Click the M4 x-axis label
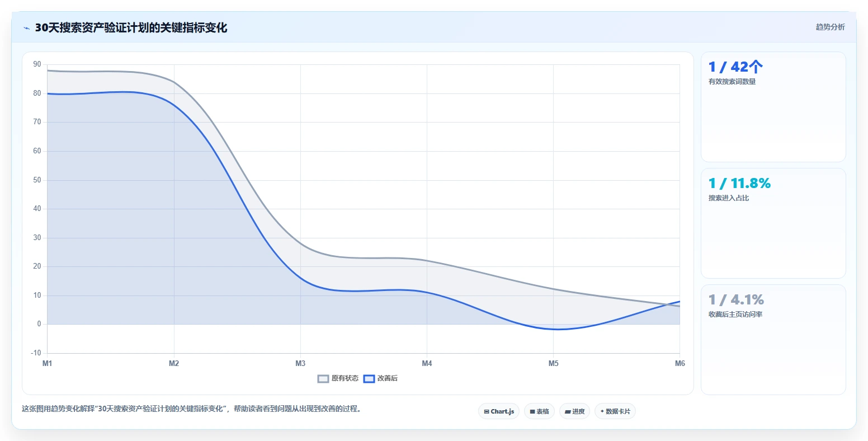 [x=427, y=363]
